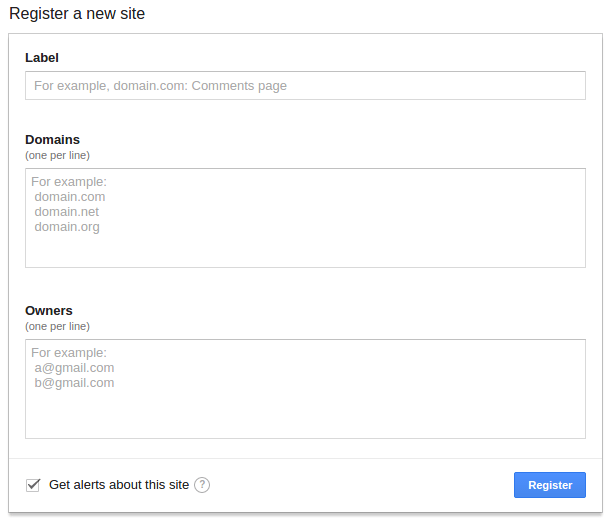Click the domain.net placeholder line
Viewport: 613px width, 523px height.
(66, 212)
